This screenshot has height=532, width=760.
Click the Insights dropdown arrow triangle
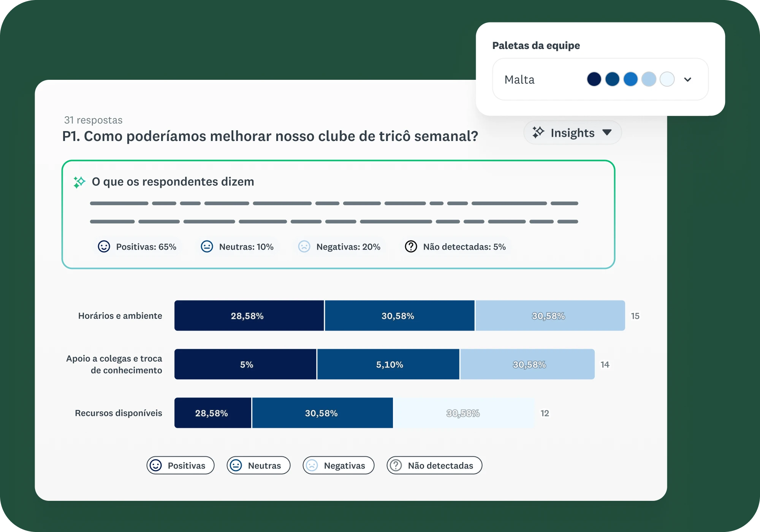click(x=607, y=133)
